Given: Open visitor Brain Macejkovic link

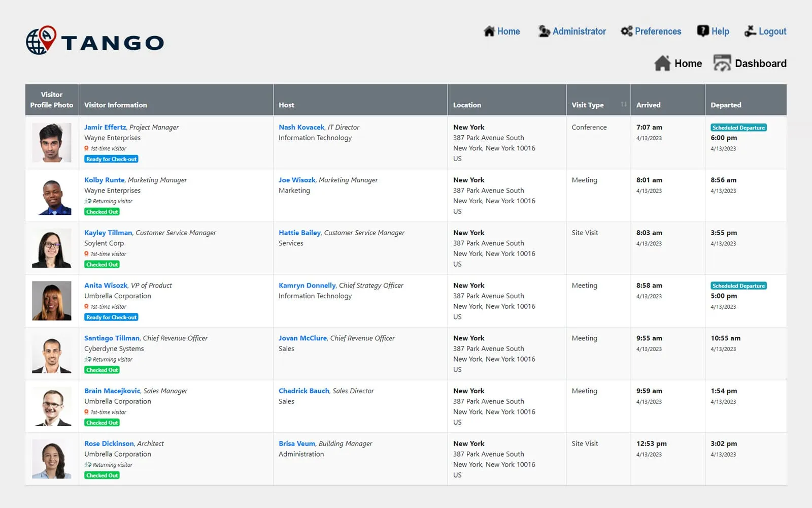Looking at the screenshot, I should [x=112, y=391].
